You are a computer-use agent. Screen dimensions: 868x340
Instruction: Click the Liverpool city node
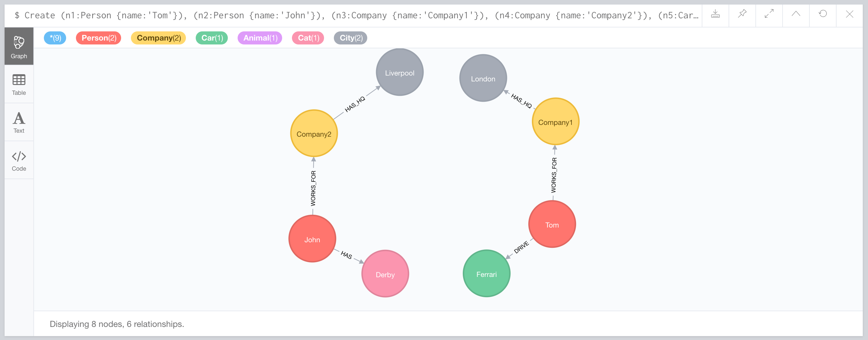[400, 73]
